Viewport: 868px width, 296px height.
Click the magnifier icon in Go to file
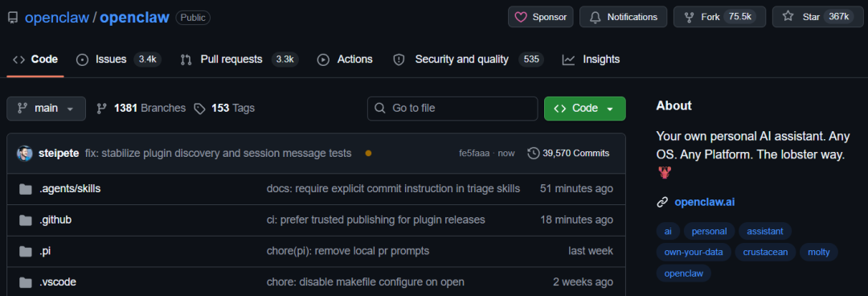pos(379,109)
